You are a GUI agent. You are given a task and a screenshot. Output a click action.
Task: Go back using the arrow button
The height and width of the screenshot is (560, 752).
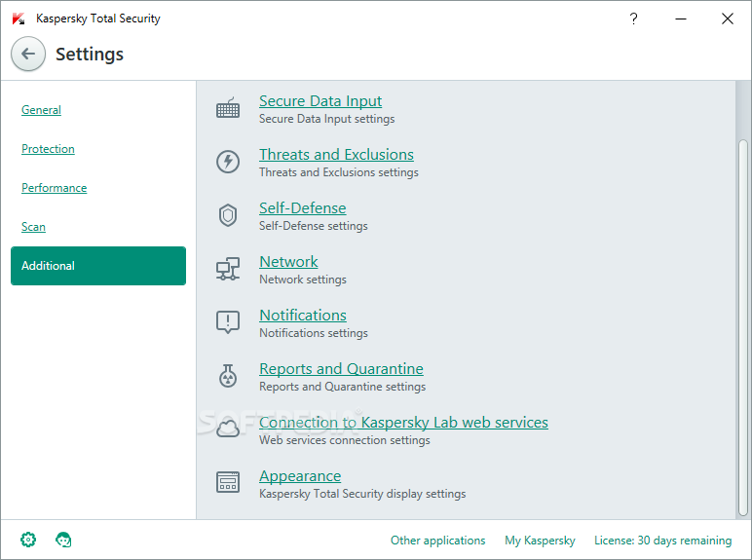tap(28, 54)
